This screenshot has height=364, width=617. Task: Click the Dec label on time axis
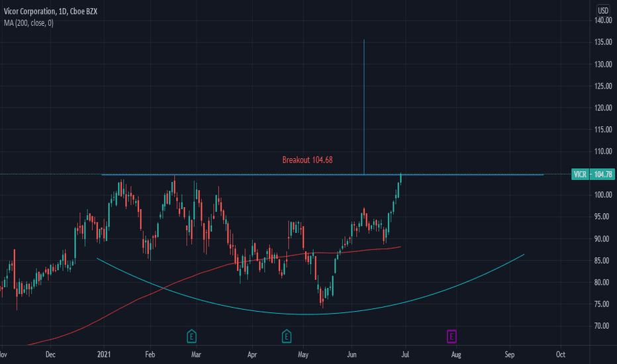coord(50,355)
